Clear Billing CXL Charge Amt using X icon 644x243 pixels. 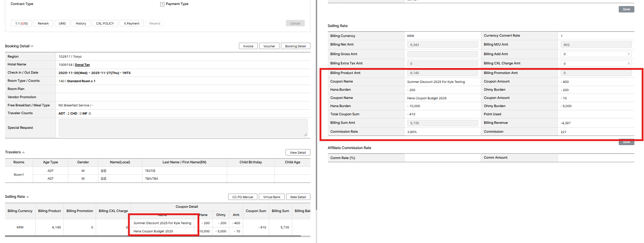click(x=629, y=63)
